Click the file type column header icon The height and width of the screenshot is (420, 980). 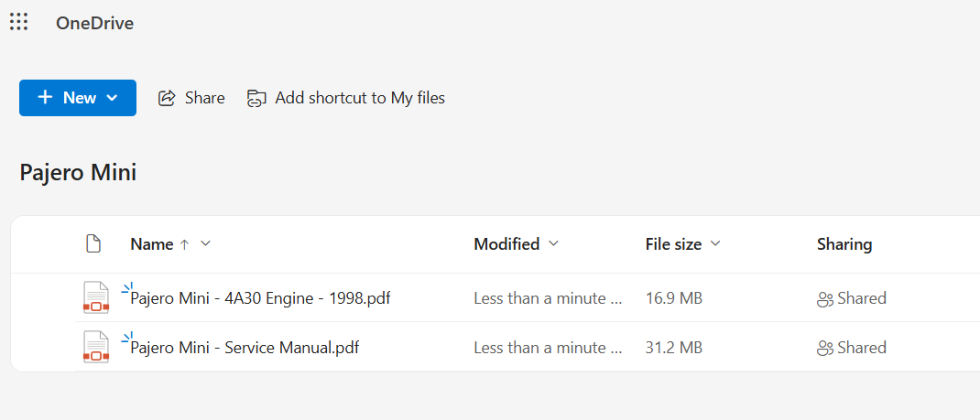pyautogui.click(x=93, y=244)
